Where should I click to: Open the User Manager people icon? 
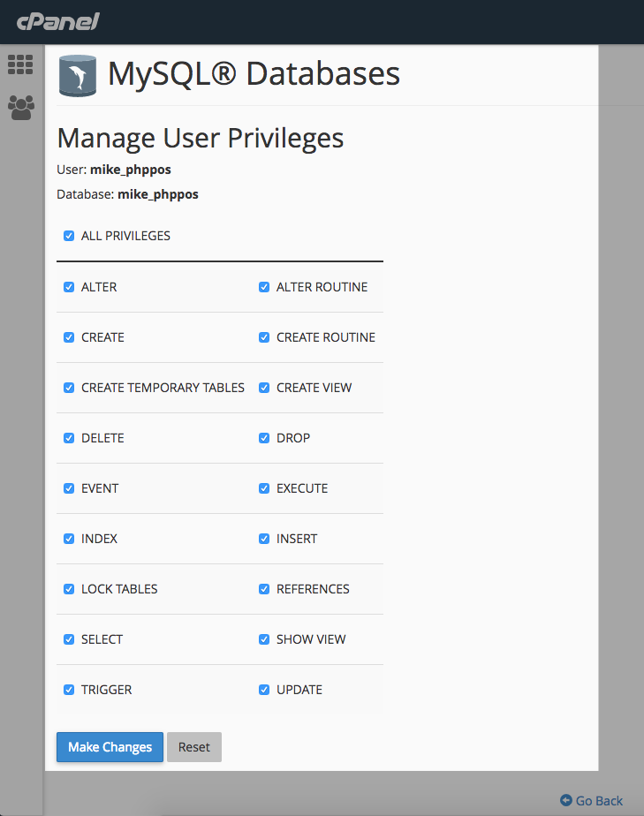tap(20, 107)
